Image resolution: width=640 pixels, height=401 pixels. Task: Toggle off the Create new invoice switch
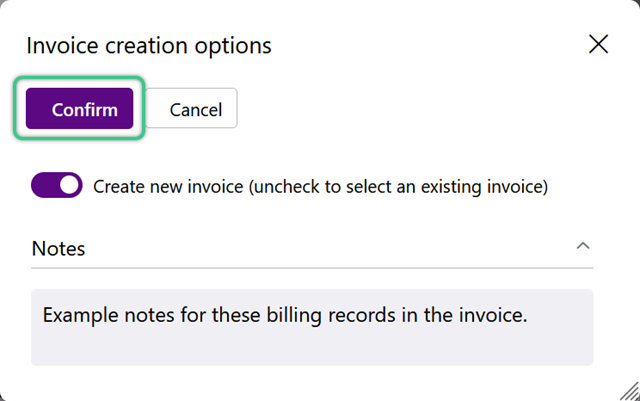pos(57,185)
